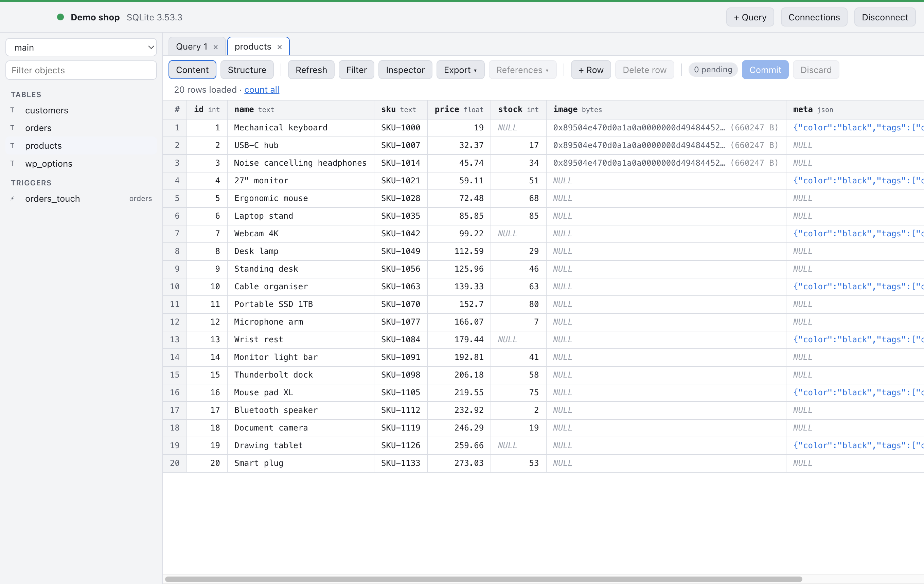Click the 0 pending badge
This screenshot has height=584, width=924.
click(713, 70)
